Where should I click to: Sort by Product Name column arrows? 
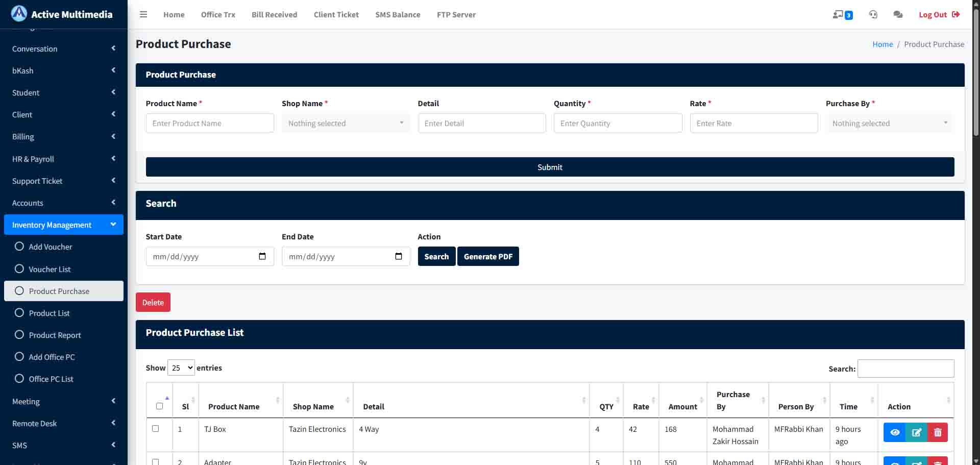click(278, 400)
